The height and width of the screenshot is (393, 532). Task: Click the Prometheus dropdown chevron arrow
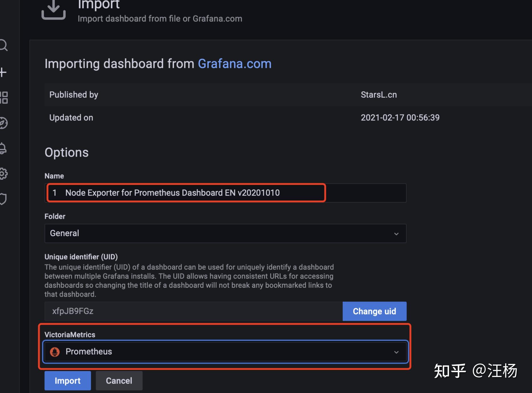(x=396, y=352)
